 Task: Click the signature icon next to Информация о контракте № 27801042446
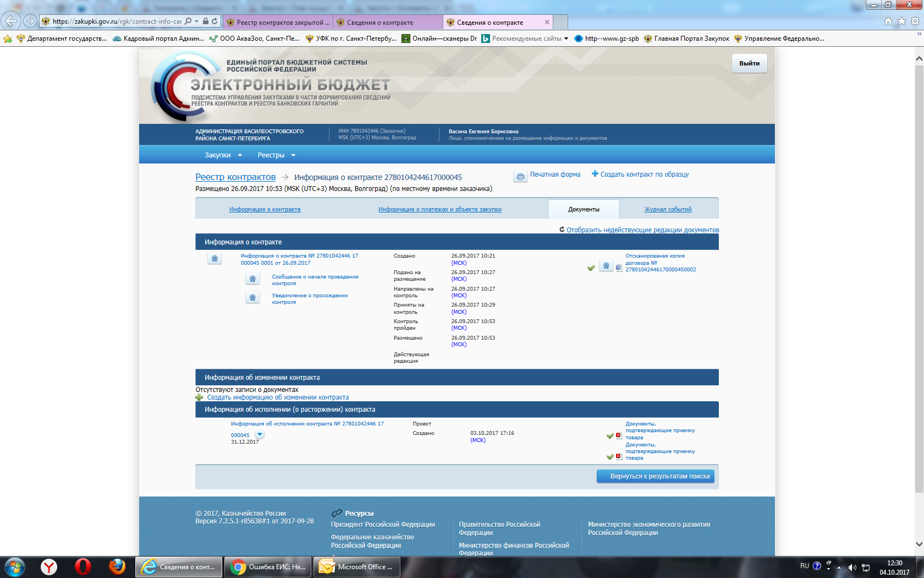[215, 259]
